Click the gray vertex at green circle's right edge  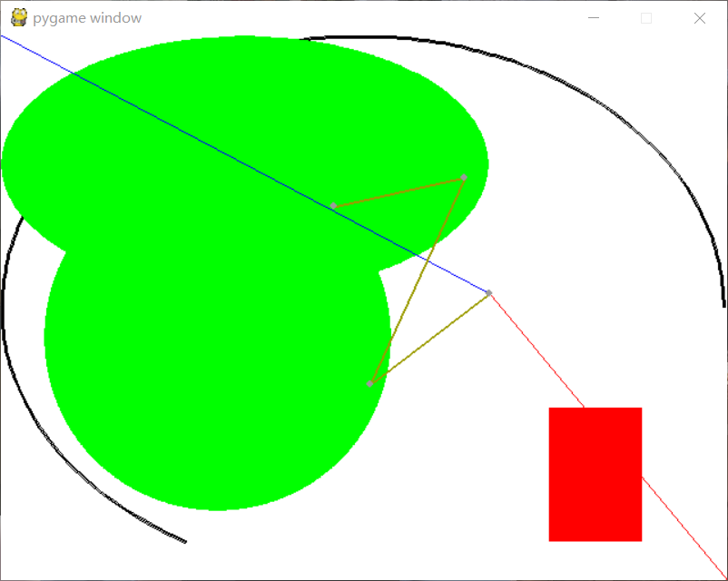370,384
